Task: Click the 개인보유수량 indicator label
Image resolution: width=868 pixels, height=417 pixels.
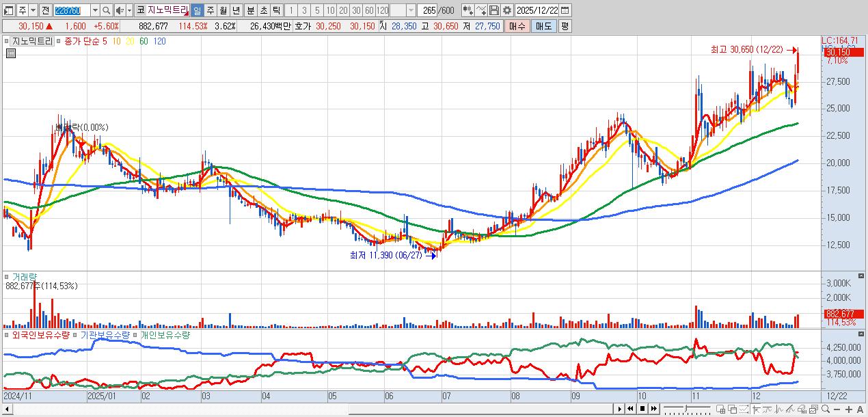Action: pos(165,336)
